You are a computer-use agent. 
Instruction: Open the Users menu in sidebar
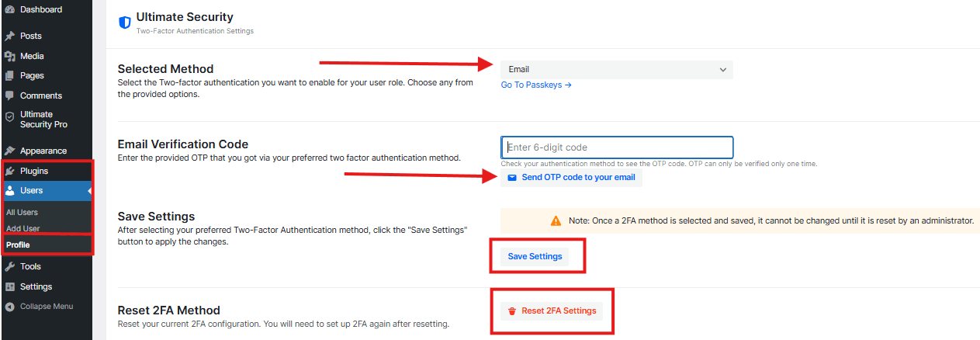pyautogui.click(x=32, y=190)
